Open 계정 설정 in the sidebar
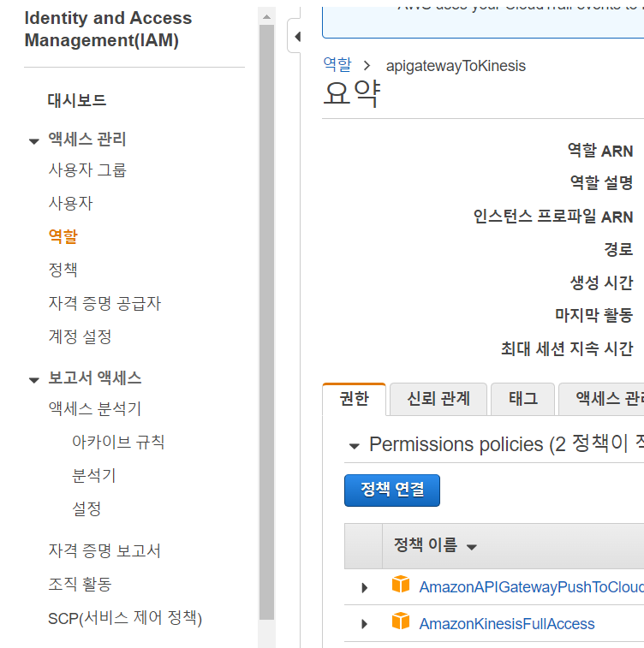Screen dimensions: 644x648 pos(80,336)
